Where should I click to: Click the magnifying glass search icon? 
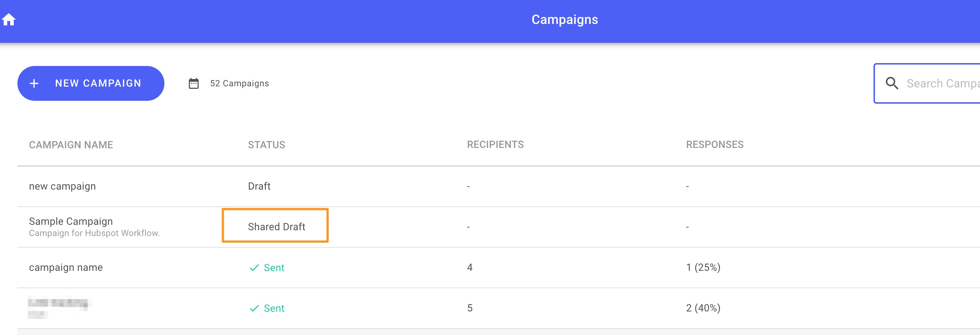(x=892, y=83)
